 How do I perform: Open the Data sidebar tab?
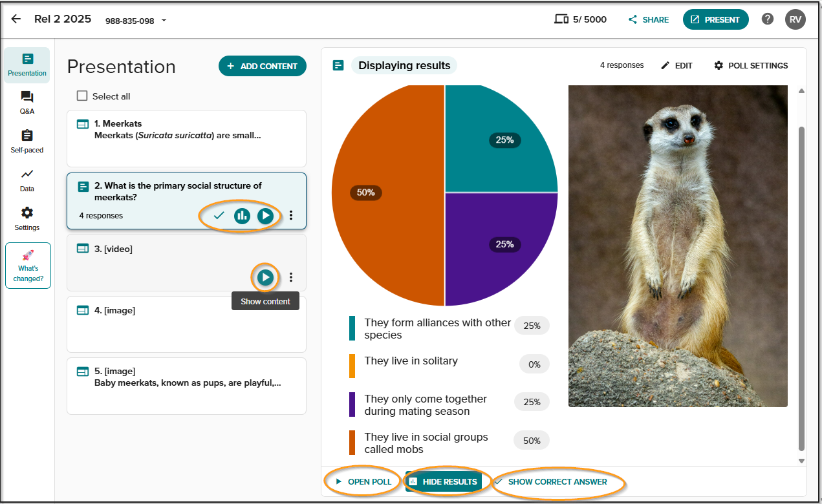tap(27, 181)
